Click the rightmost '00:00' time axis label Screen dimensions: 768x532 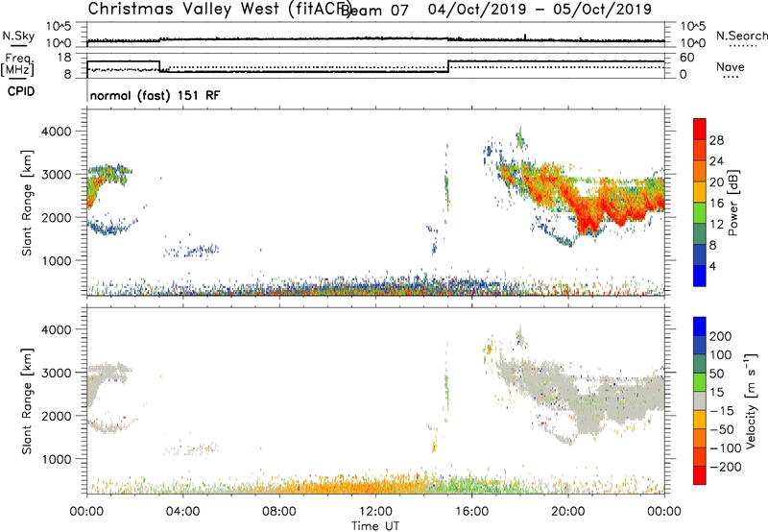pyautogui.click(x=664, y=512)
